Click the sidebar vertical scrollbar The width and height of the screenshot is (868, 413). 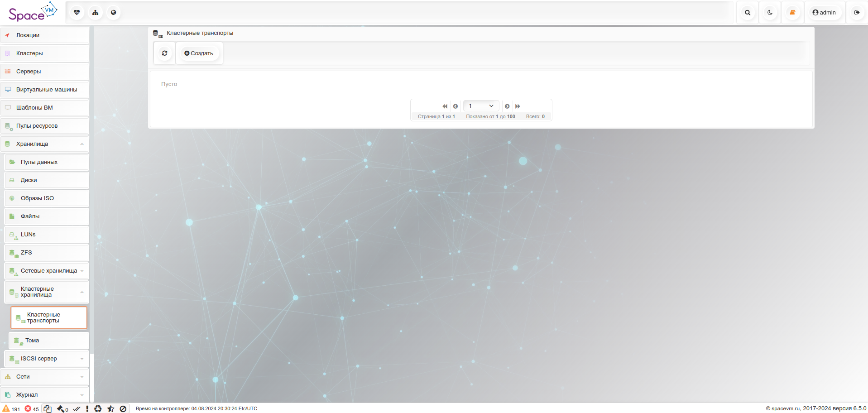[x=91, y=190]
